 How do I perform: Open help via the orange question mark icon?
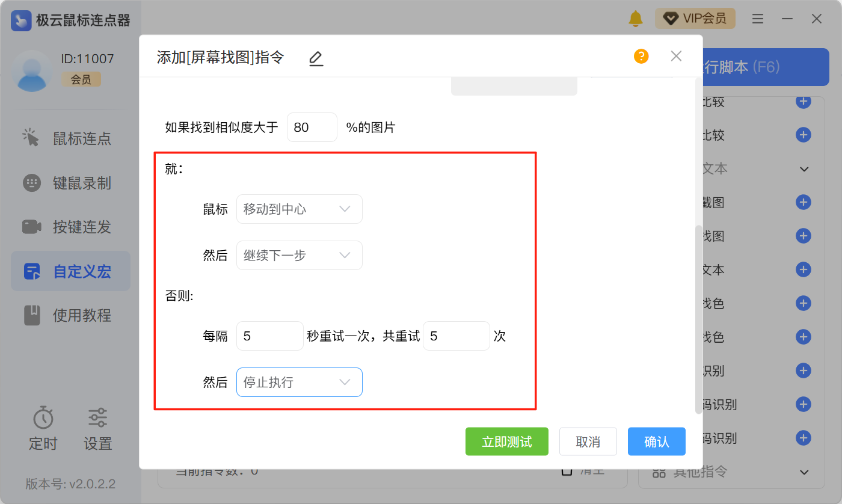[641, 57]
